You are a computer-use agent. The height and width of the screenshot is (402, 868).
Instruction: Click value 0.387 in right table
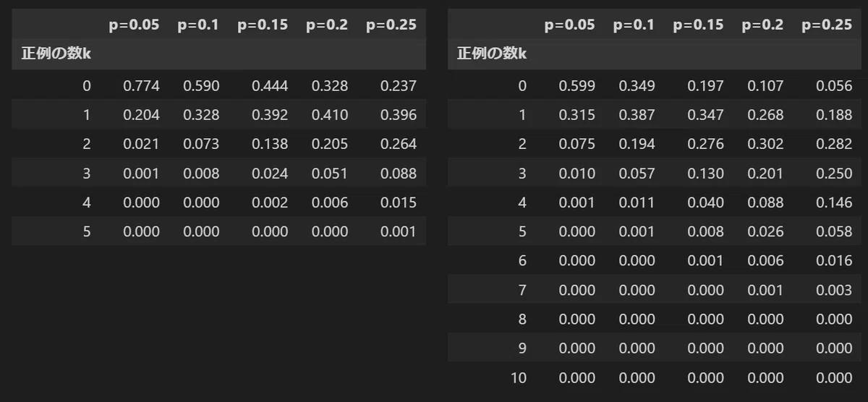[637, 115]
